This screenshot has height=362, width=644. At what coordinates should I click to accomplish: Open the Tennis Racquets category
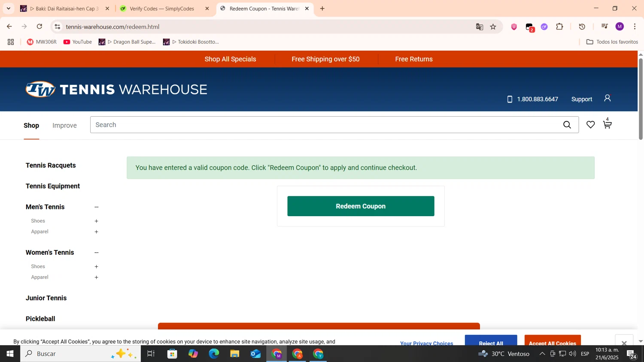coord(51,166)
